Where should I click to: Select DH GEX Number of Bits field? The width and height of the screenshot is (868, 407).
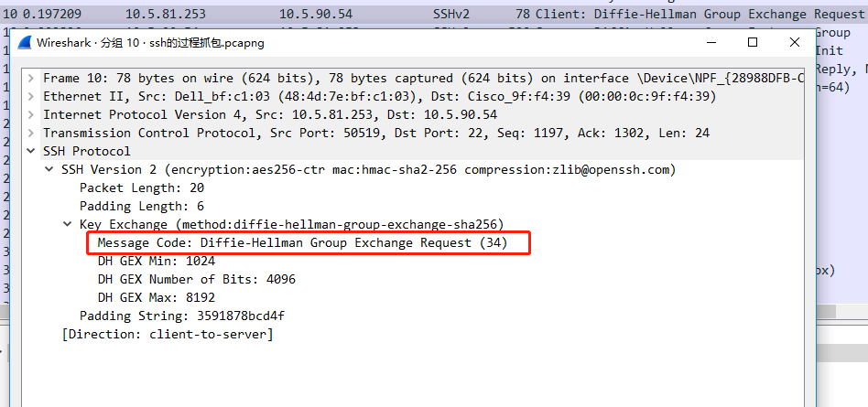coord(196,280)
